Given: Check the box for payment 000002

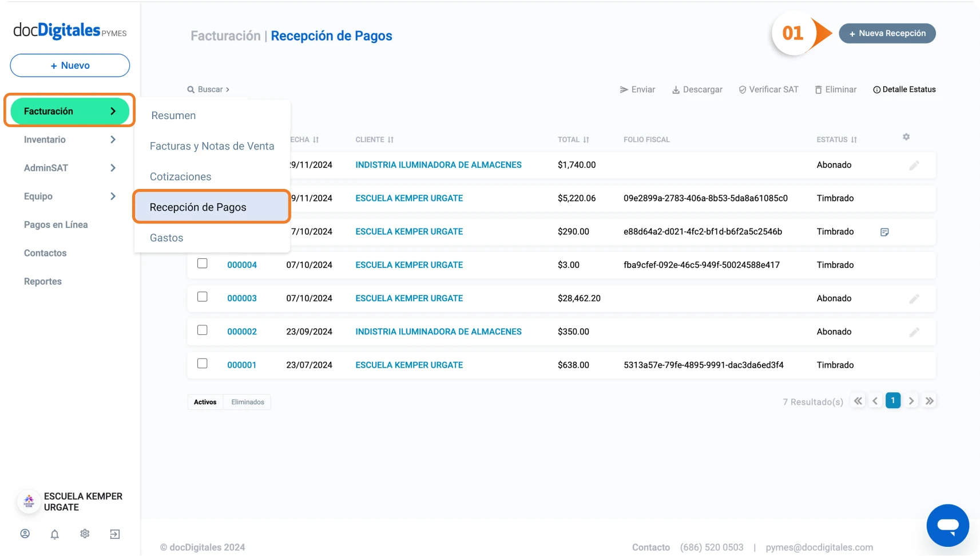Looking at the screenshot, I should pos(203,330).
